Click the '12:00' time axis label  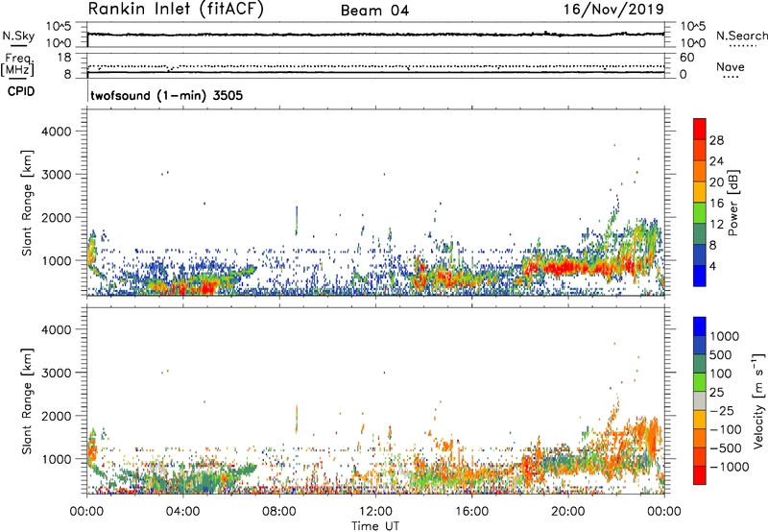[x=375, y=512]
